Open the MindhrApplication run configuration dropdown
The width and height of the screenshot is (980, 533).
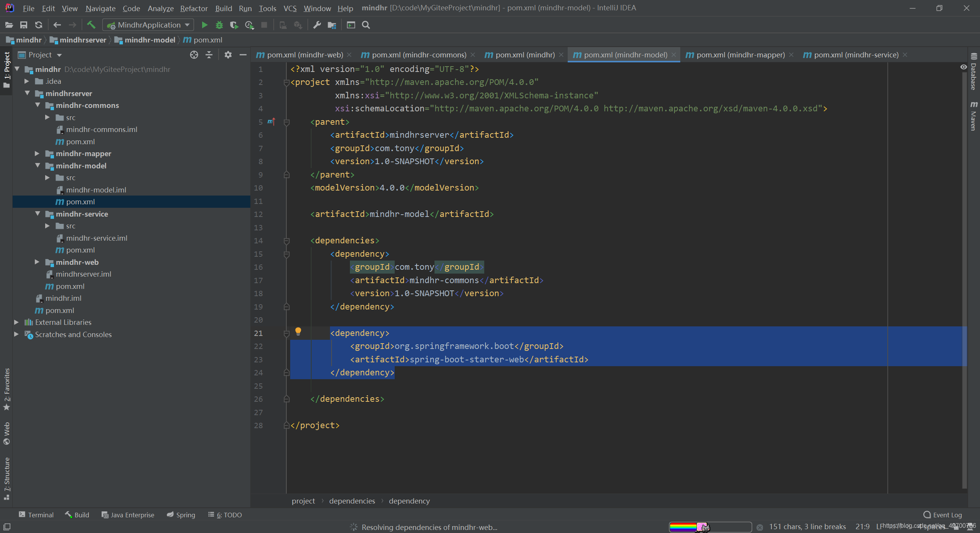pos(149,25)
